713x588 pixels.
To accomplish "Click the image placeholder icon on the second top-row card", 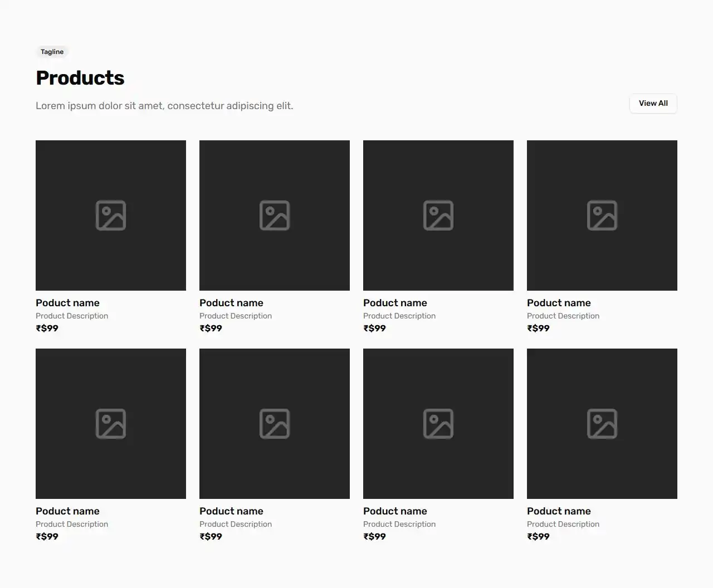I will [x=274, y=215].
